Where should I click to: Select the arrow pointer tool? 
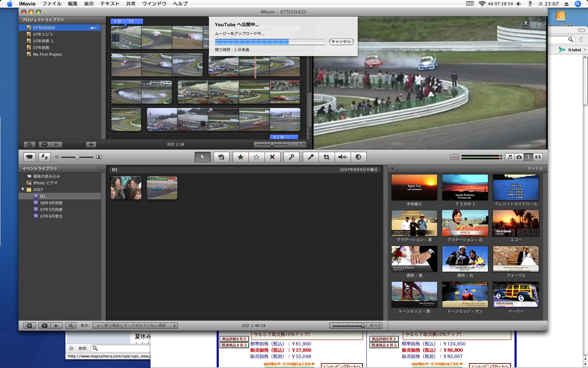click(202, 157)
